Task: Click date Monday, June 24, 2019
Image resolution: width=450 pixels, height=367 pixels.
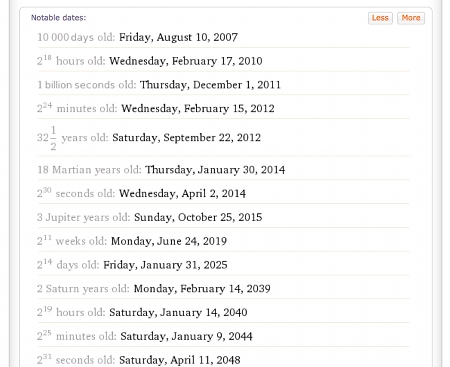Action: (x=169, y=241)
